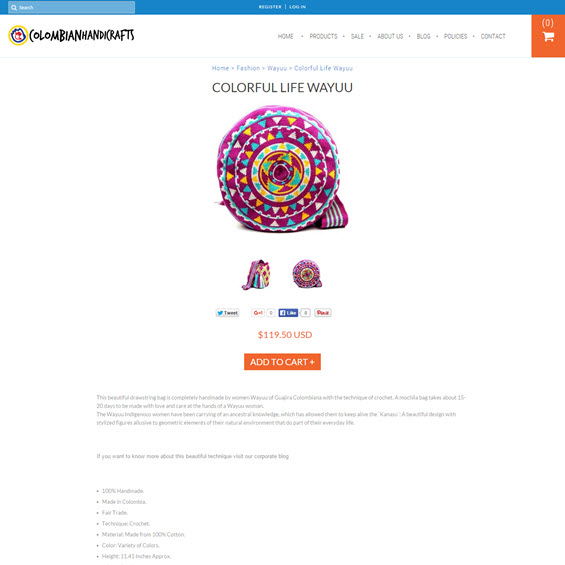Open the Products menu
Image resolution: width=565 pixels, height=565 pixels.
[323, 36]
